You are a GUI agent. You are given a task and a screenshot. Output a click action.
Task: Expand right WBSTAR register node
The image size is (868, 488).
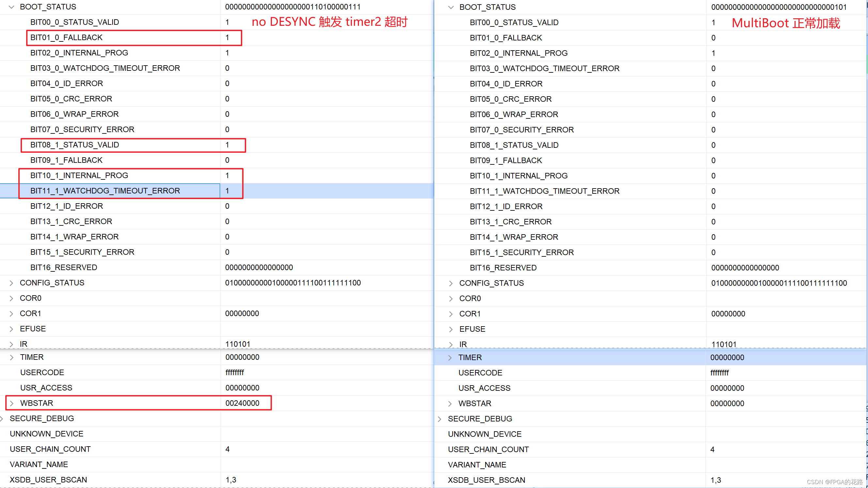point(450,404)
